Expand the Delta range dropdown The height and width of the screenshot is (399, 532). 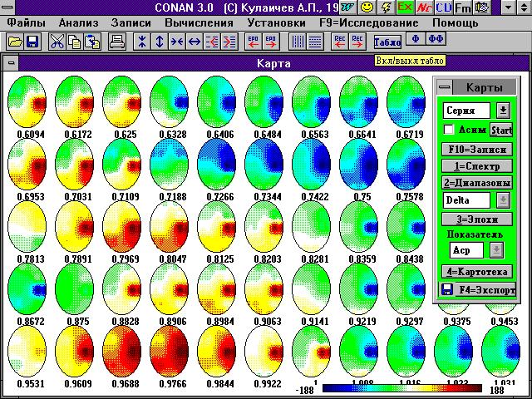(x=503, y=199)
